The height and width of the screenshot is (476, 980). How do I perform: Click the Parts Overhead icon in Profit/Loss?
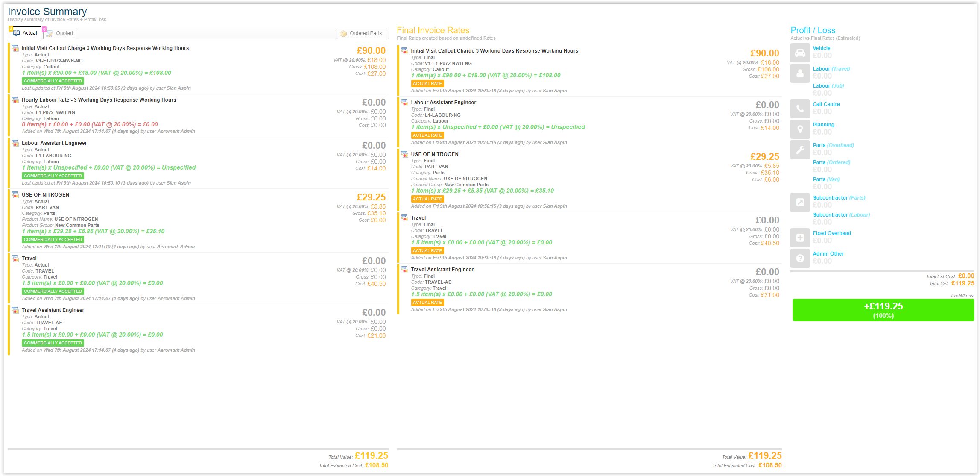[801, 150]
